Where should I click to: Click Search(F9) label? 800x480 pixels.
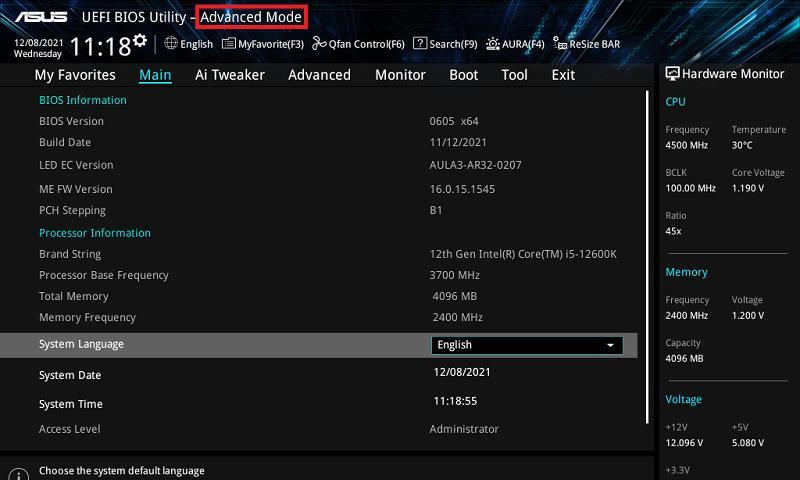pos(453,44)
